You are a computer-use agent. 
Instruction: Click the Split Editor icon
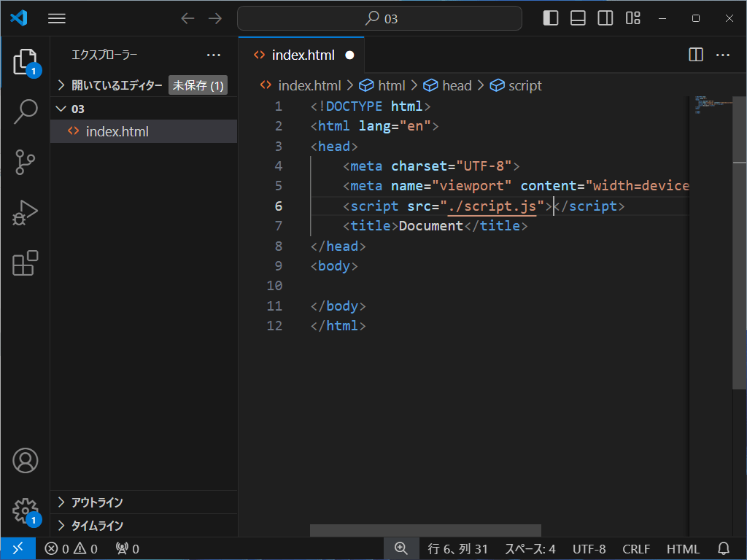(x=695, y=54)
